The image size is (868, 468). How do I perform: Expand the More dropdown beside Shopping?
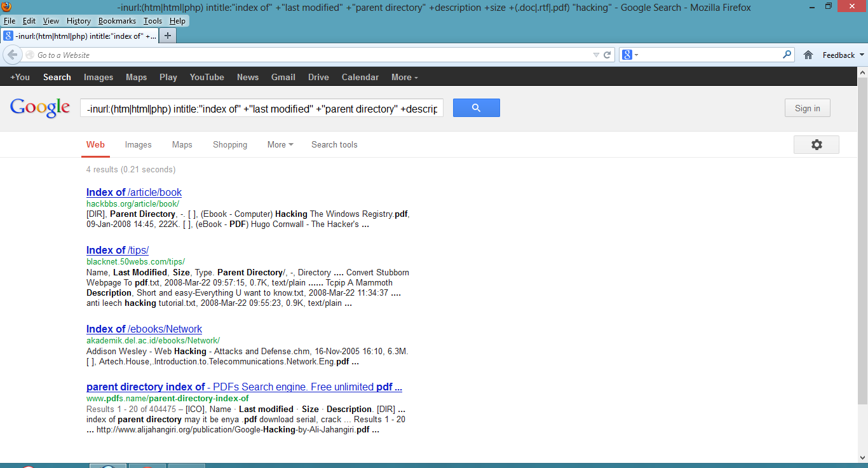coord(280,144)
